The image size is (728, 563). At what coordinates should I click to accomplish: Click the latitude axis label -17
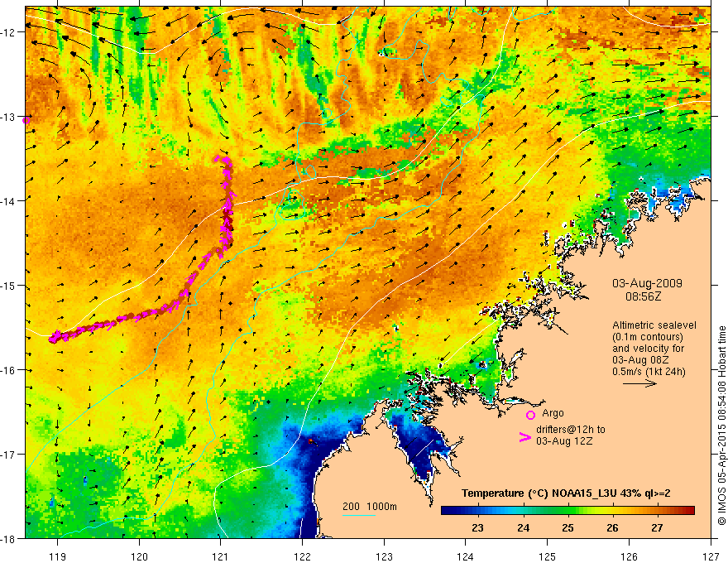[9, 455]
